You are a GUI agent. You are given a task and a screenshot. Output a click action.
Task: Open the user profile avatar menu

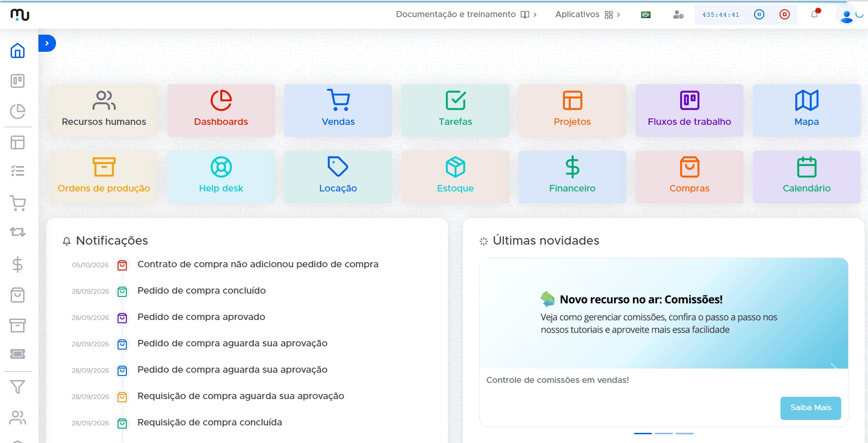pos(847,15)
